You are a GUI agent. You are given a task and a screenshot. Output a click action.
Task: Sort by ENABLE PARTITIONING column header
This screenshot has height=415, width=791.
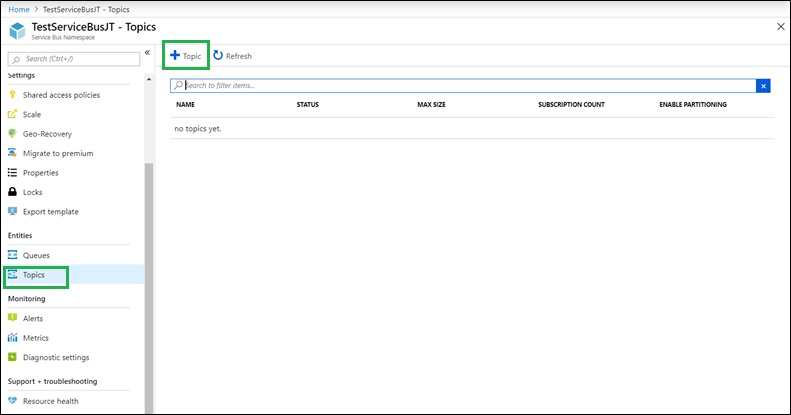693,104
